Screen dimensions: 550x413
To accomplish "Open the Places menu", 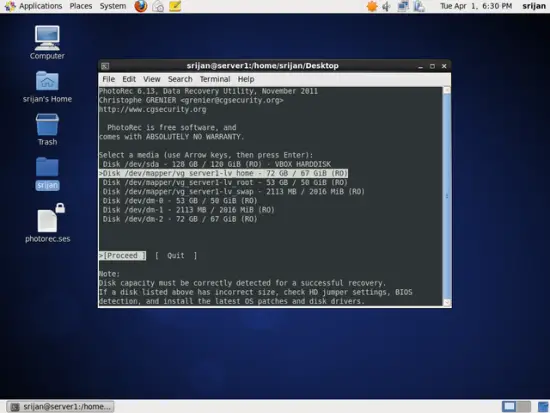I will point(81,6).
